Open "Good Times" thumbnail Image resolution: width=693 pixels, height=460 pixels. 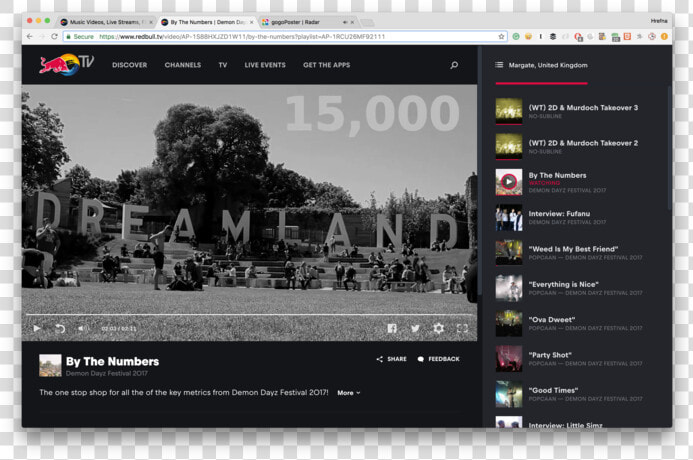tap(509, 394)
